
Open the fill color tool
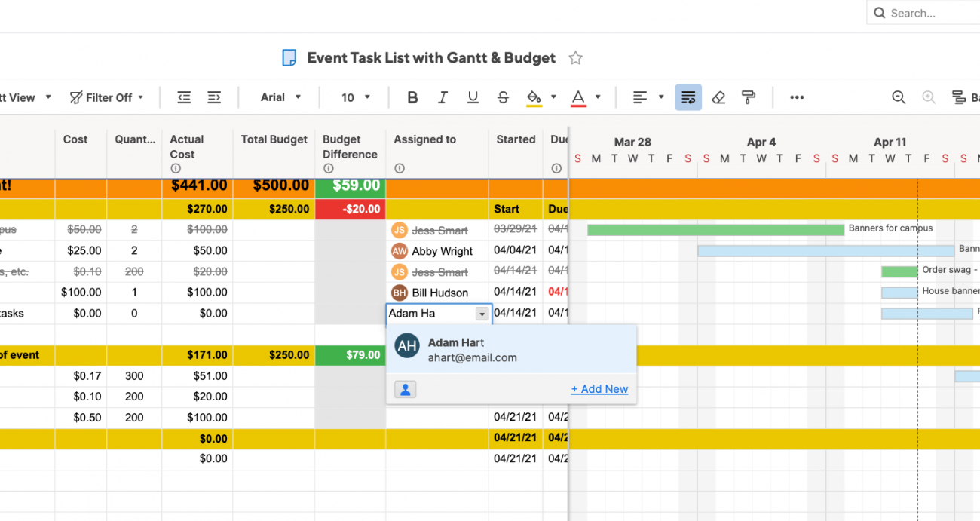click(534, 97)
